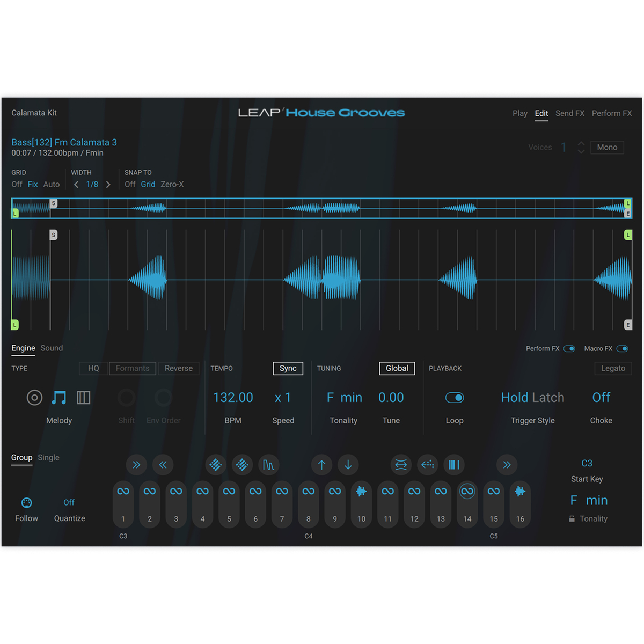The height and width of the screenshot is (644, 644).
Task: Increase grid width with right chevron
Action: (108, 185)
